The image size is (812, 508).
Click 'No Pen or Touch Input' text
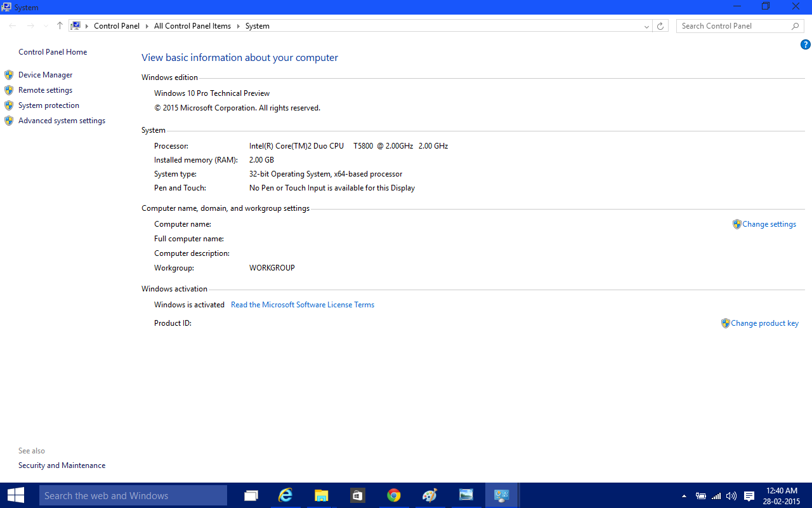332,188
